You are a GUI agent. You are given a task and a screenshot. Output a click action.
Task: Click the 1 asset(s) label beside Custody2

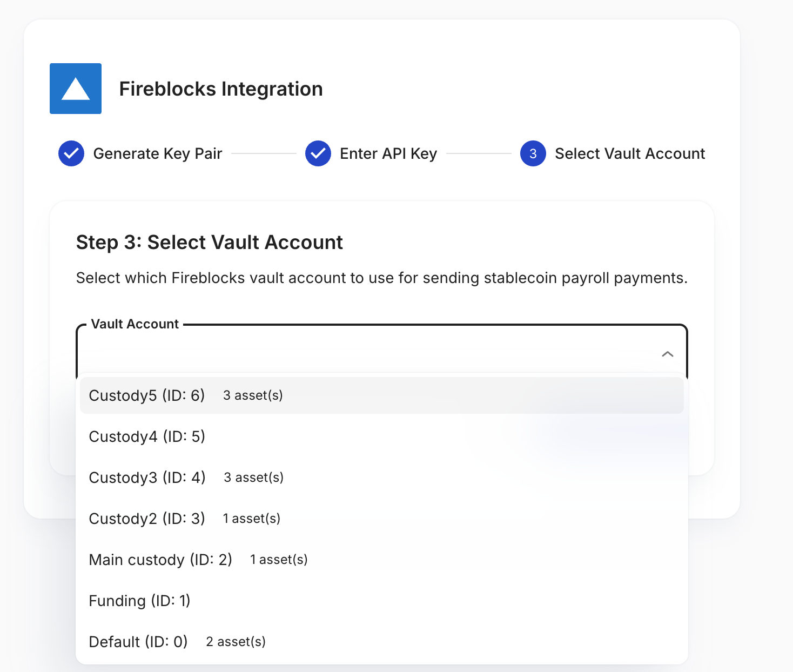[252, 519]
